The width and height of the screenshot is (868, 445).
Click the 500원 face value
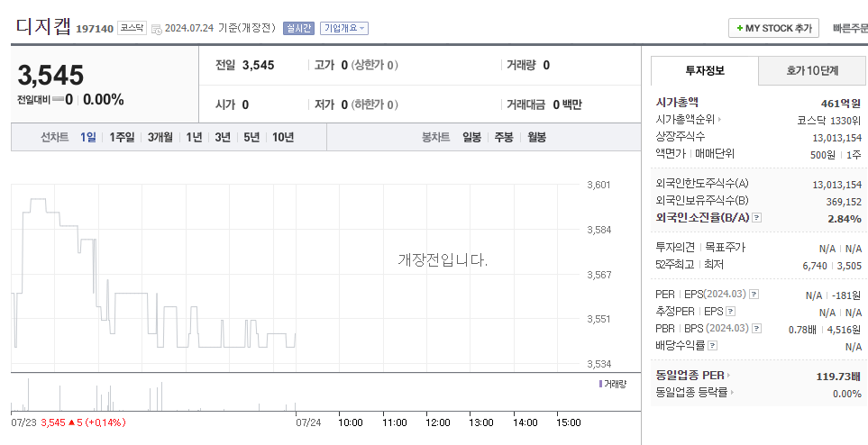tap(823, 155)
